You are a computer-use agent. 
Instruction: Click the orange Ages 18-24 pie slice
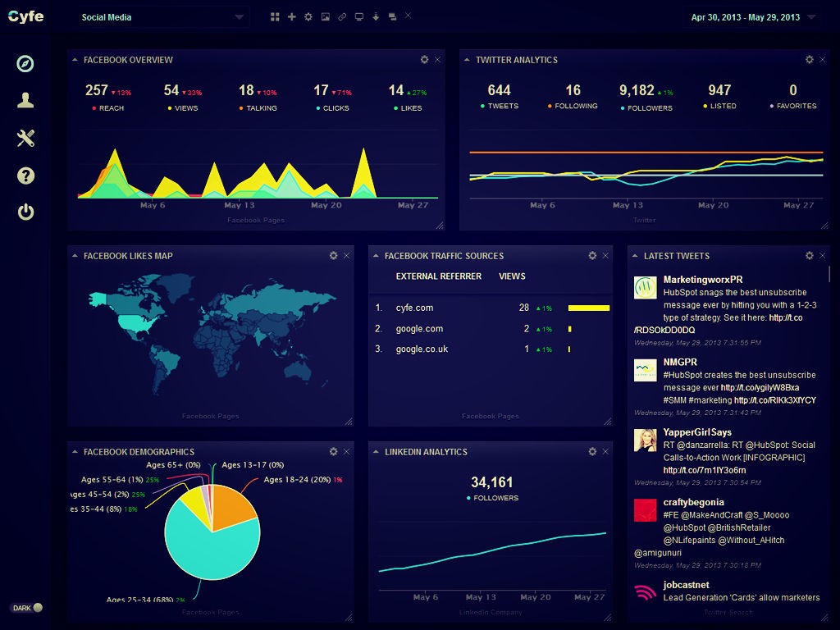coord(234,506)
